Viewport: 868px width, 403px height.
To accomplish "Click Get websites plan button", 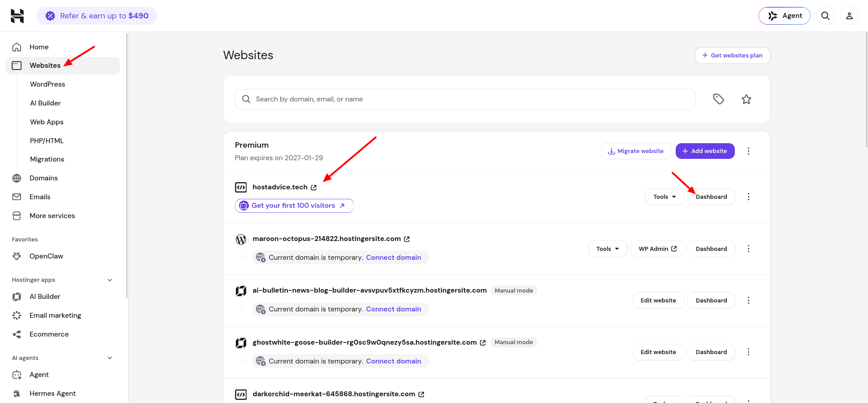I will click(x=733, y=55).
